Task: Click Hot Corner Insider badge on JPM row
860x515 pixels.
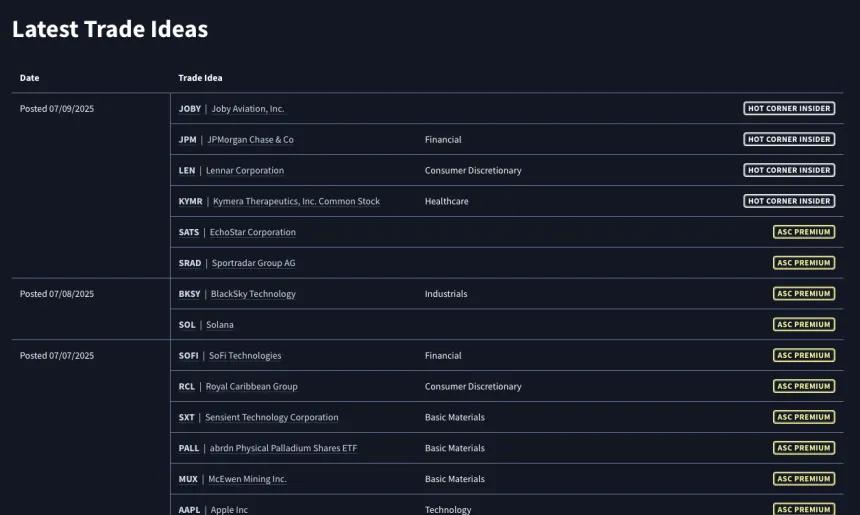Action: (x=789, y=139)
